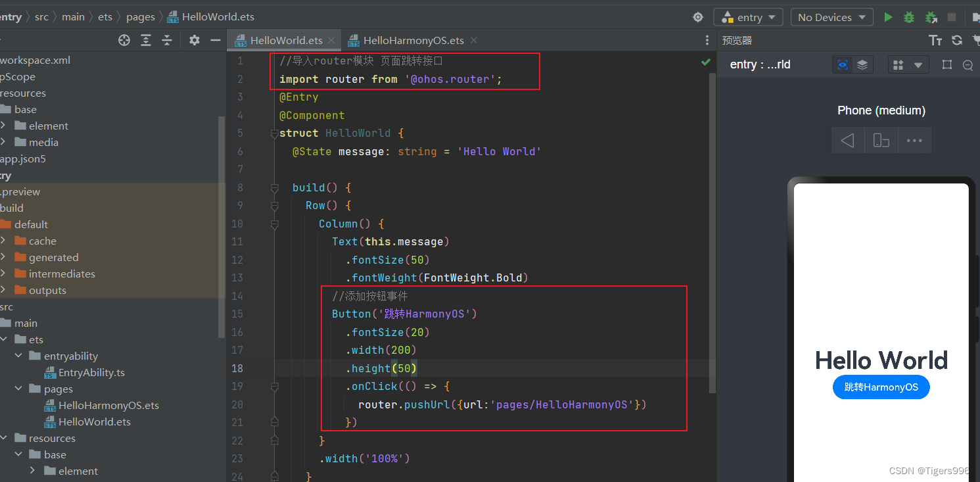Viewport: 980px width, 482px height.
Task: Open the No Devices selector dropdown
Action: 831,17
